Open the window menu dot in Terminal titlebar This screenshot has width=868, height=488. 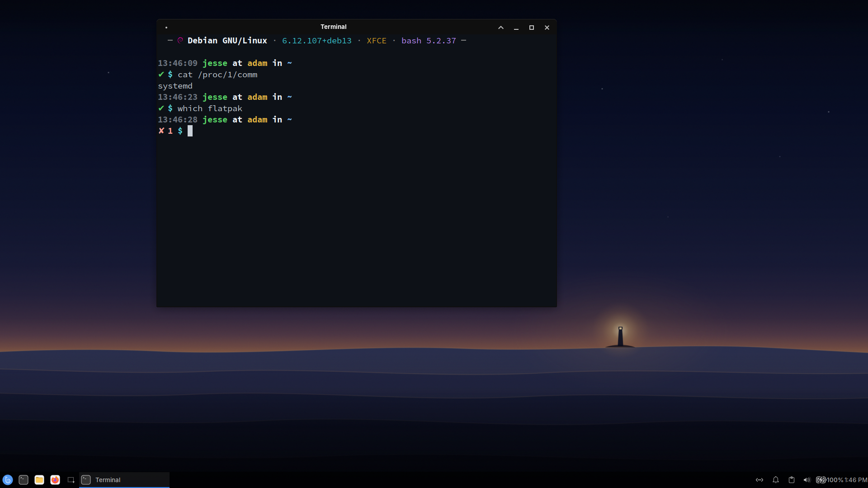tap(166, 28)
